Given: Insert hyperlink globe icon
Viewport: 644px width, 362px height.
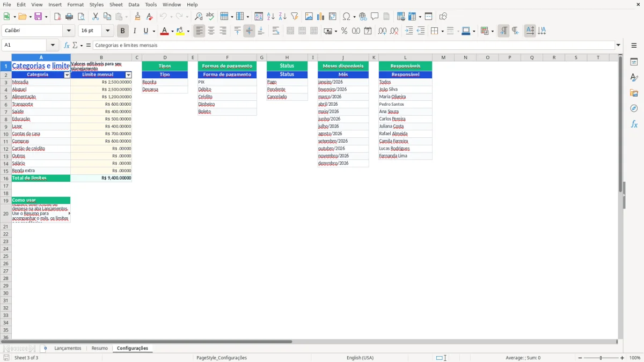Looking at the screenshot, I should 363,17.
